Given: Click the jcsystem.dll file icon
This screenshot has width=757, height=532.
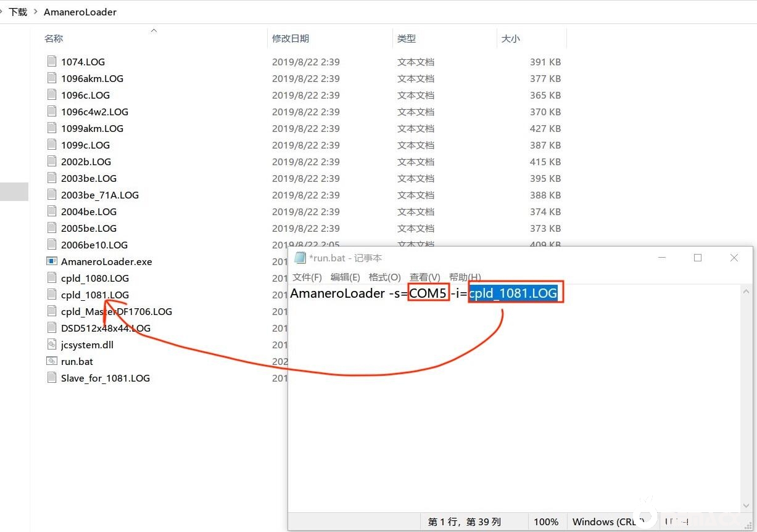Looking at the screenshot, I should pyautogui.click(x=52, y=345).
